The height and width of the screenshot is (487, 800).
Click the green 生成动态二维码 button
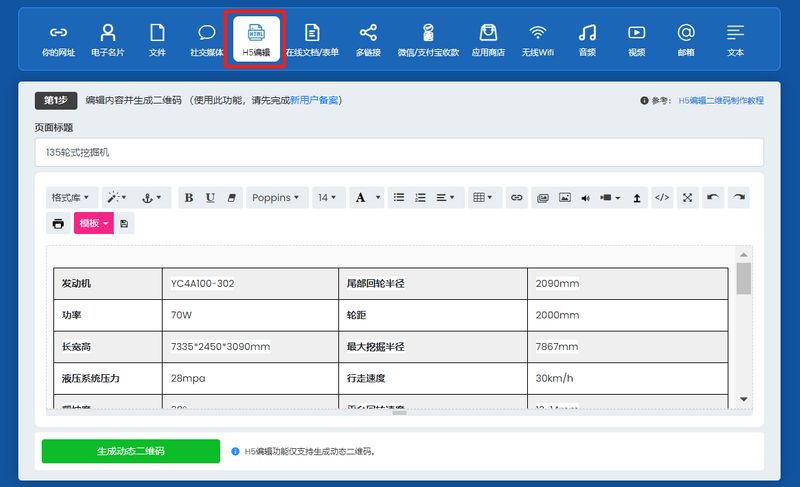[130, 451]
